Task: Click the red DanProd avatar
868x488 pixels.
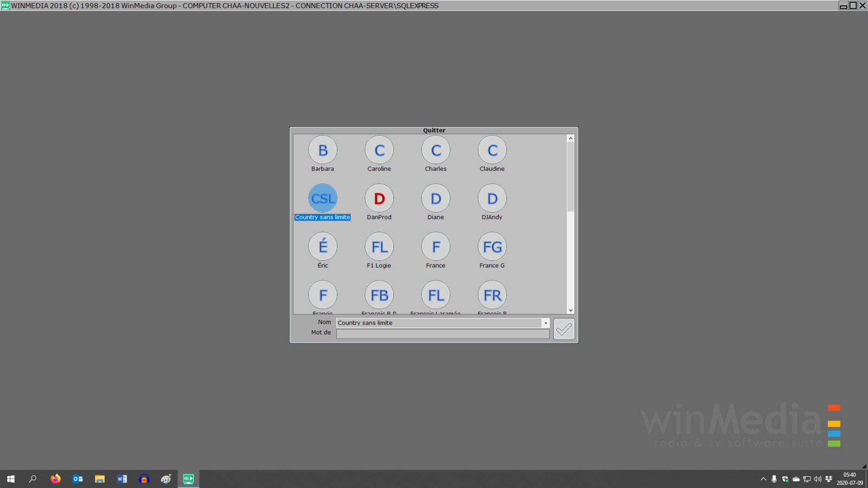Action: [379, 198]
